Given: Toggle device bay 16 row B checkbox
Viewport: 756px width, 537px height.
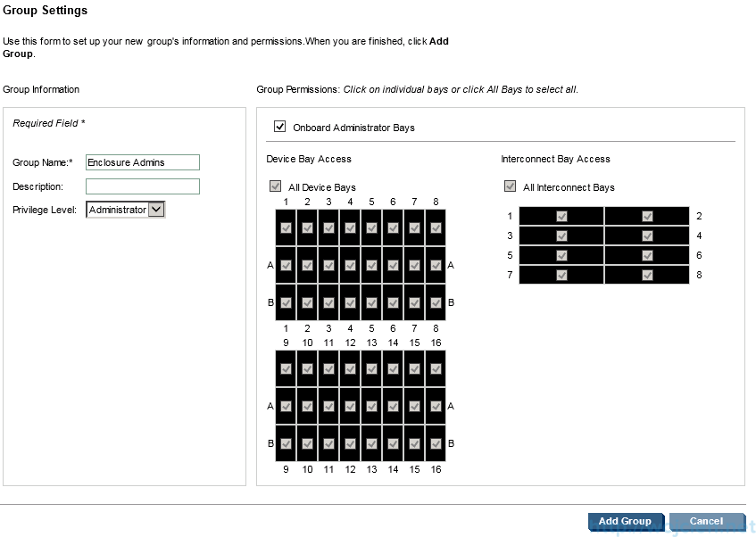Looking at the screenshot, I should point(436,443).
